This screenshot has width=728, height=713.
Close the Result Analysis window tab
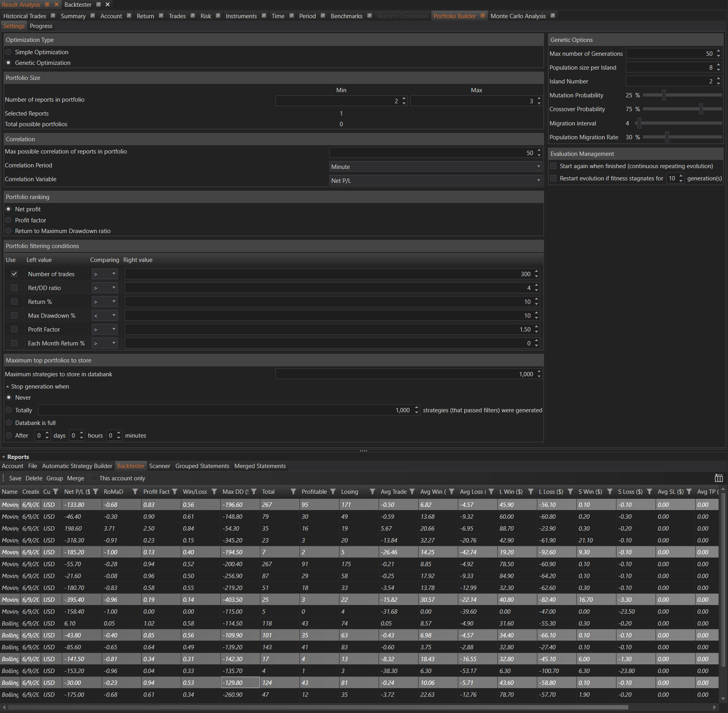coord(57,4)
